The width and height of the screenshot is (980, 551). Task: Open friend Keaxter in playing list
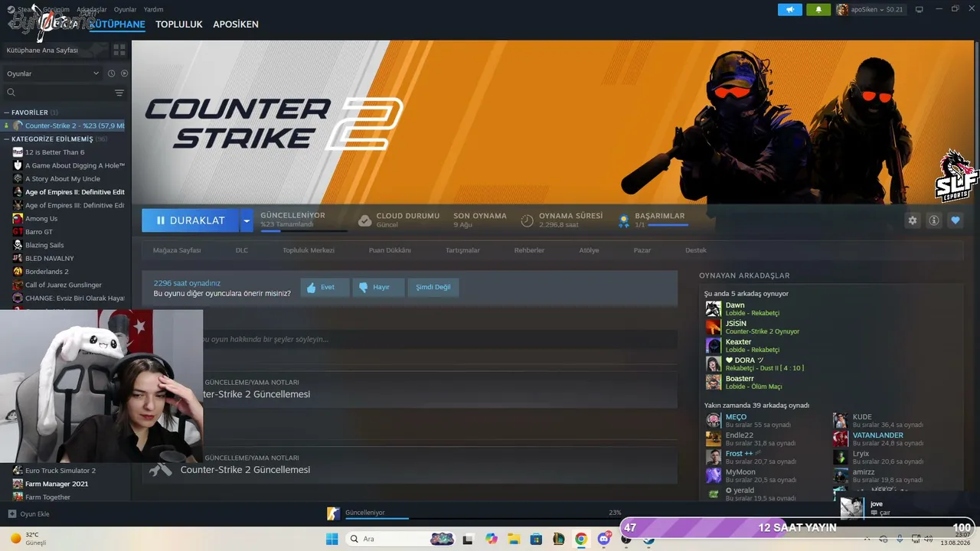tap(754, 345)
